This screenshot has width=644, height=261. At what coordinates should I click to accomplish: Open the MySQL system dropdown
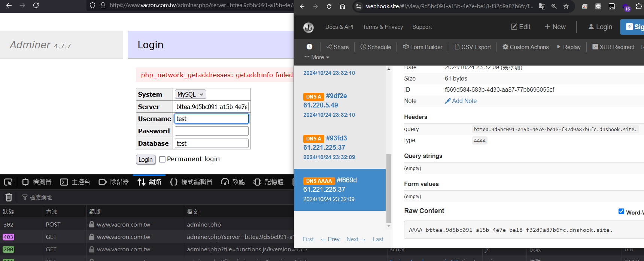pyautogui.click(x=190, y=94)
